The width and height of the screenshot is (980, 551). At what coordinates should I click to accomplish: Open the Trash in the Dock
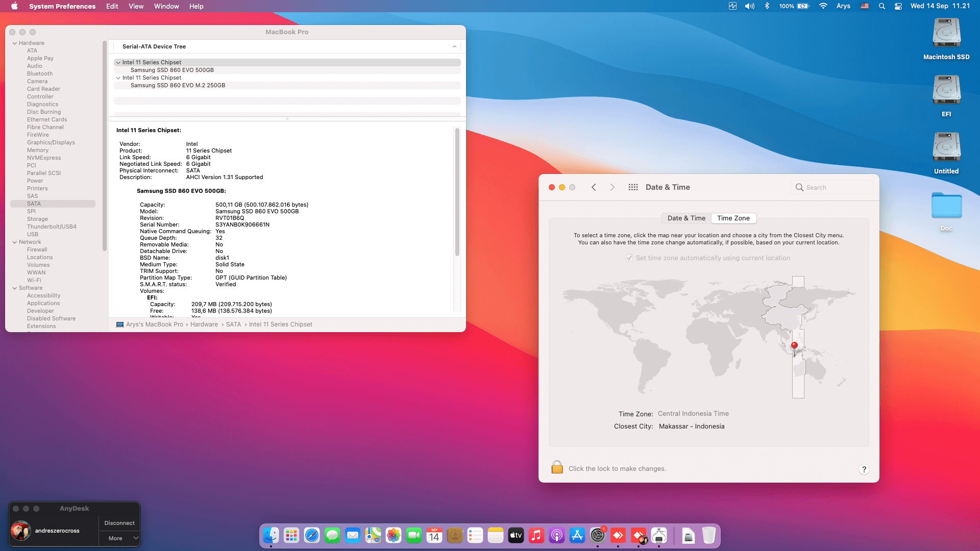[709, 535]
